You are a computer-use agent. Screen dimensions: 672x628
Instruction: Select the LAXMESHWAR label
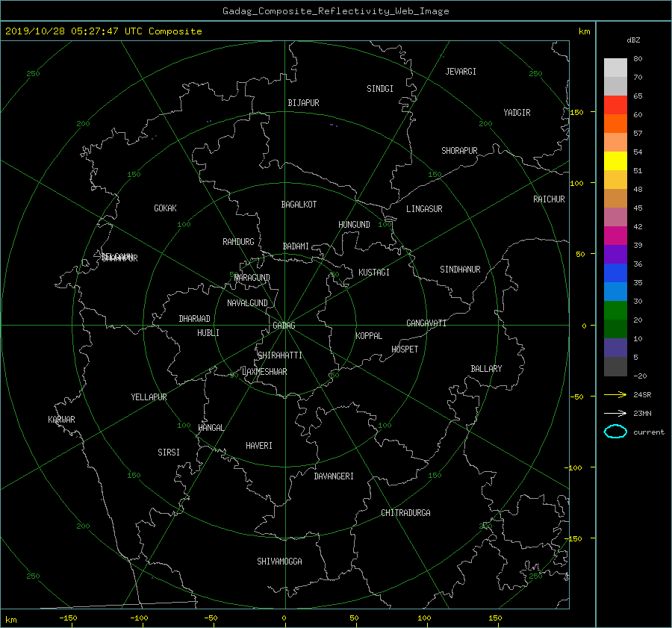tap(264, 372)
